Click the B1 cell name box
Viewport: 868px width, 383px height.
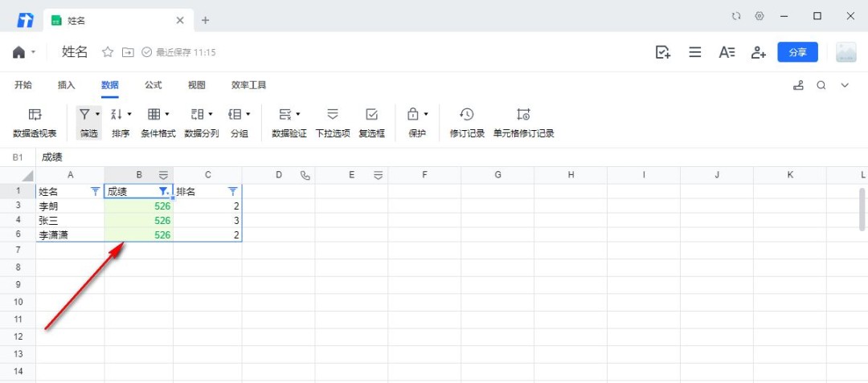(18, 157)
